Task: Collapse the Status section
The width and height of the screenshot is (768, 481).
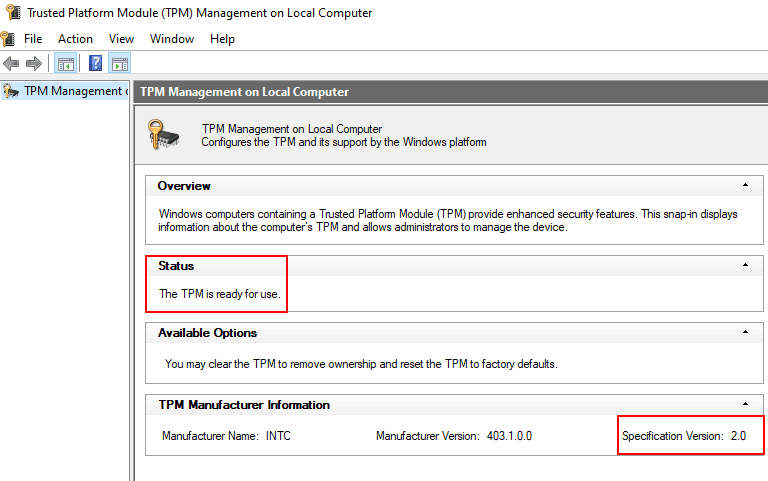Action: click(745, 265)
